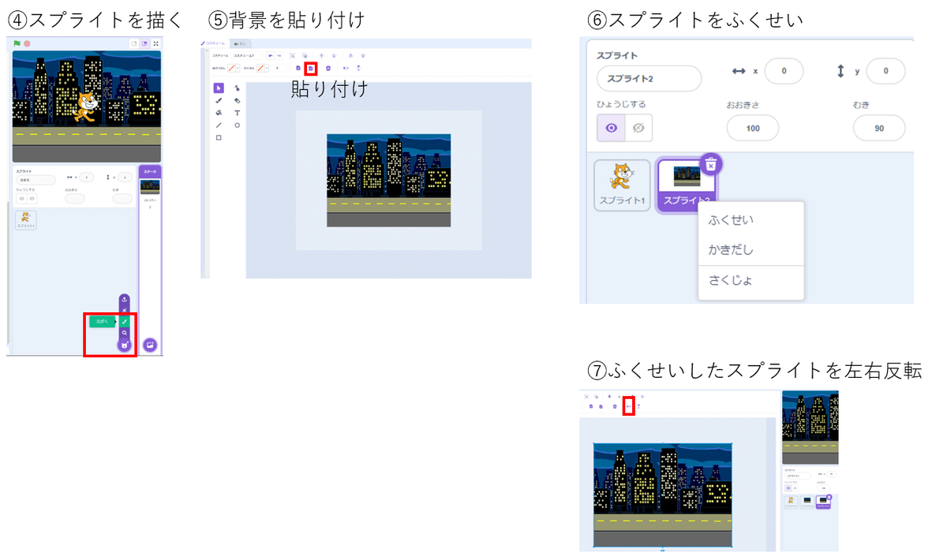Open the おと (sound) tab in step ⑤ editor
This screenshot has height=560, width=947.
click(x=241, y=43)
